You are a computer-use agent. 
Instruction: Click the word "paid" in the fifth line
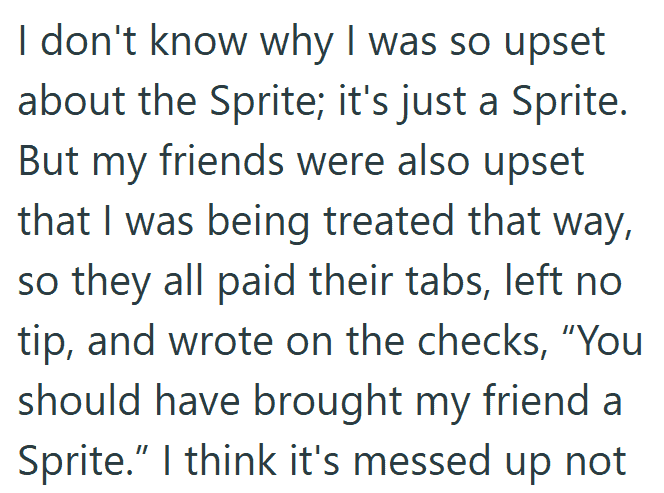click(x=256, y=283)
